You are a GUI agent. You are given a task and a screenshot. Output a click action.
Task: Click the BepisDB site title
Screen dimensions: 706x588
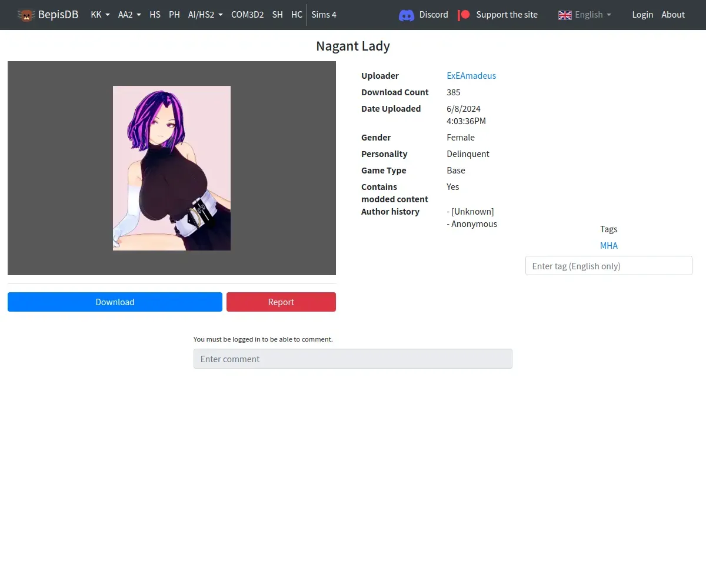click(58, 15)
